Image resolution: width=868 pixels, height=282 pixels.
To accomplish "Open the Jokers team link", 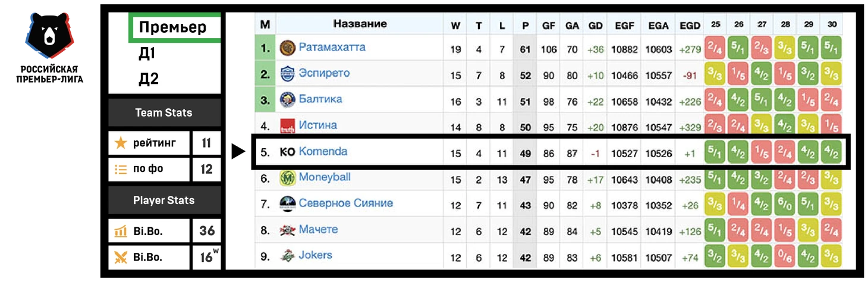I will [315, 255].
